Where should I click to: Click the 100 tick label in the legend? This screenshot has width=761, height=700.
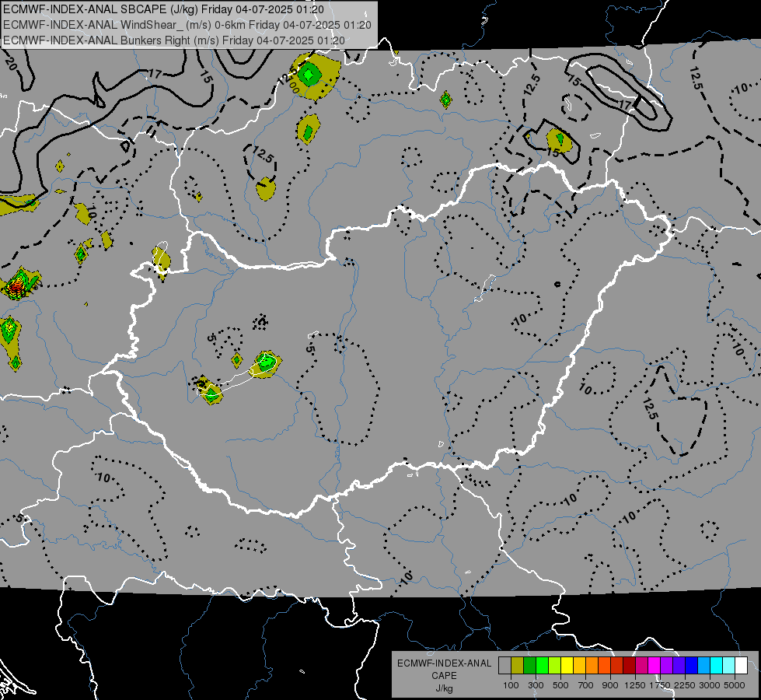[511, 685]
